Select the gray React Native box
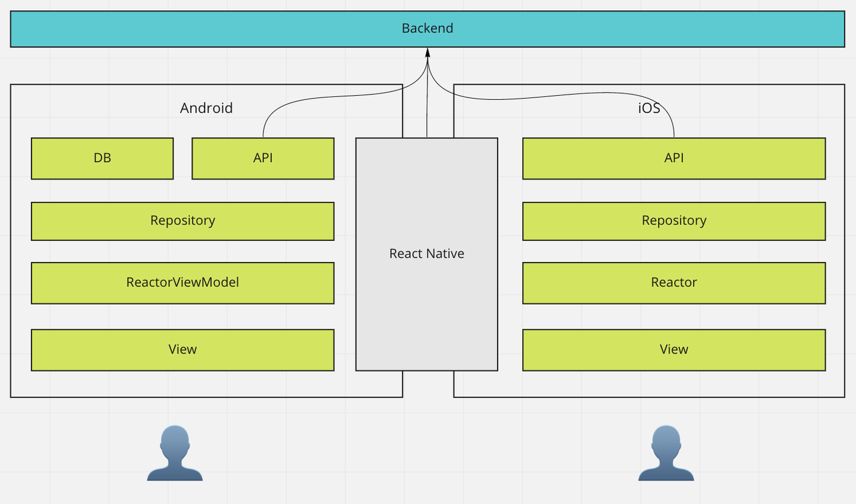The width and height of the screenshot is (856, 504). (x=427, y=254)
